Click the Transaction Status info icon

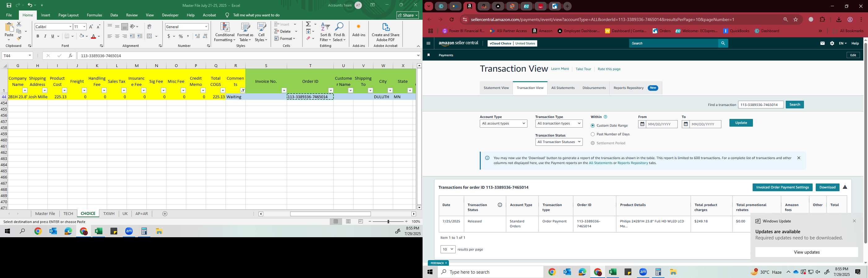500,205
